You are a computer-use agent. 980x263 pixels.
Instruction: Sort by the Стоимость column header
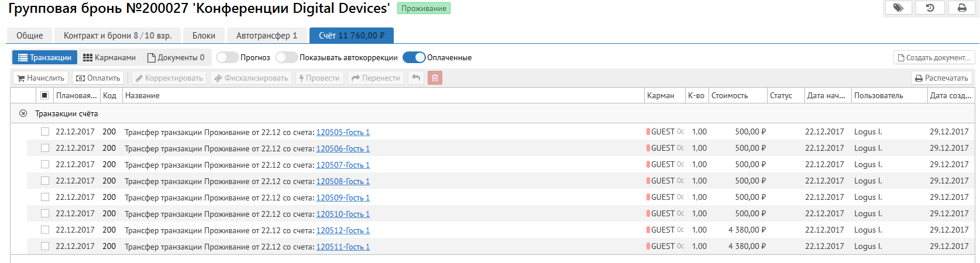coord(730,95)
